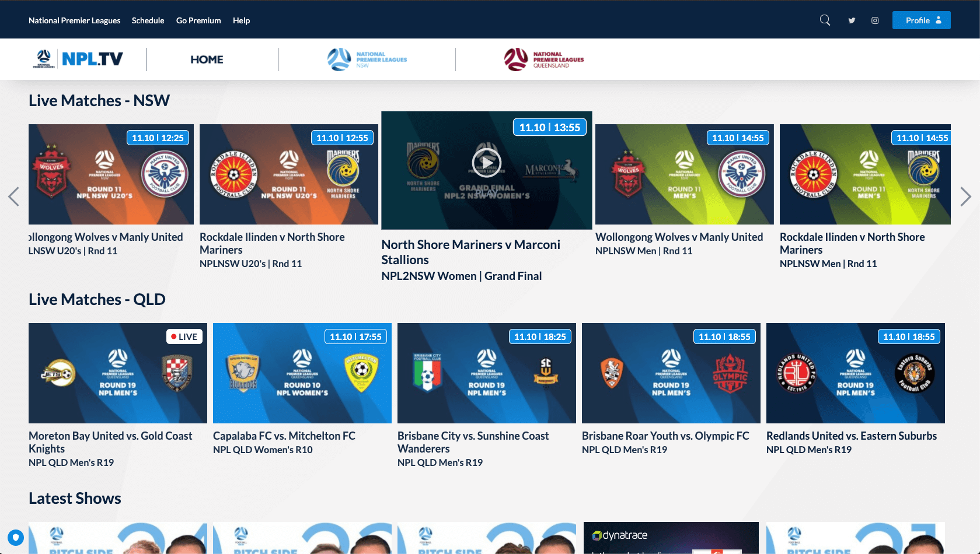Click Capalaba FC vs. Mitchelton FC title
The width and height of the screenshot is (980, 554).
284,436
